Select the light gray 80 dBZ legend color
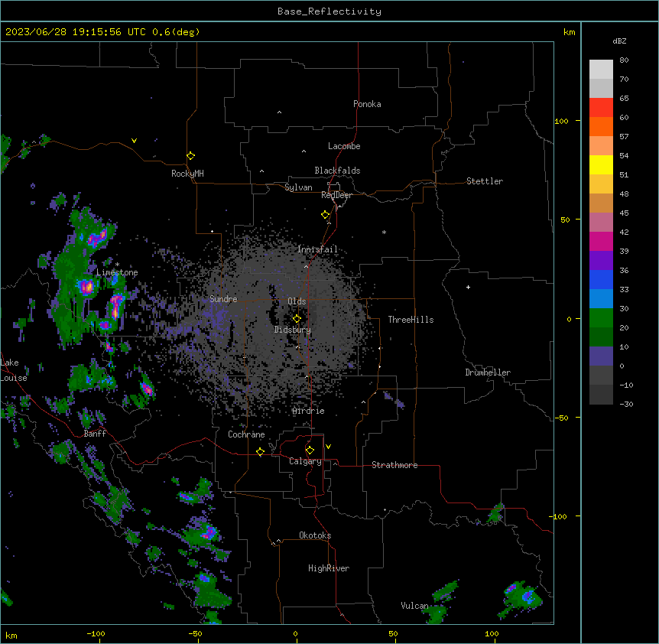 pyautogui.click(x=601, y=70)
